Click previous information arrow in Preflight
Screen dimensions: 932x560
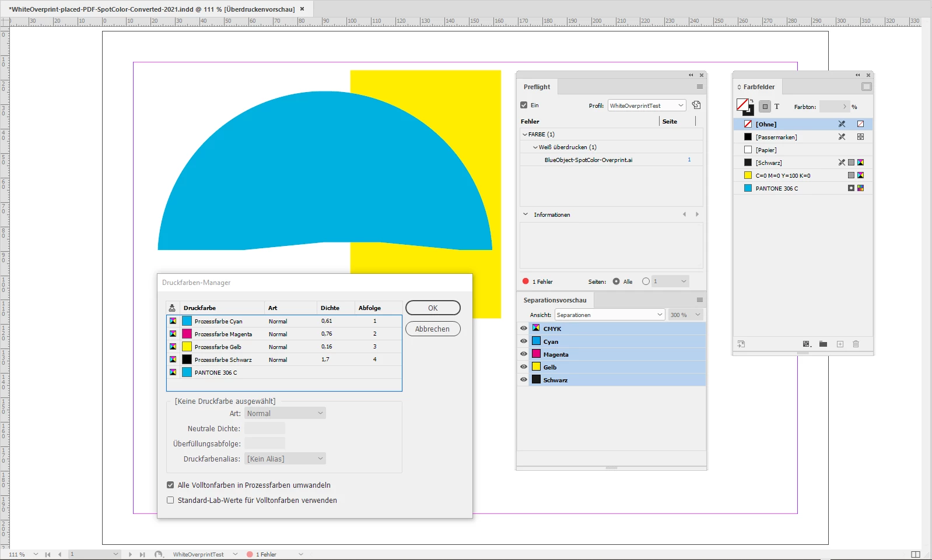(685, 214)
